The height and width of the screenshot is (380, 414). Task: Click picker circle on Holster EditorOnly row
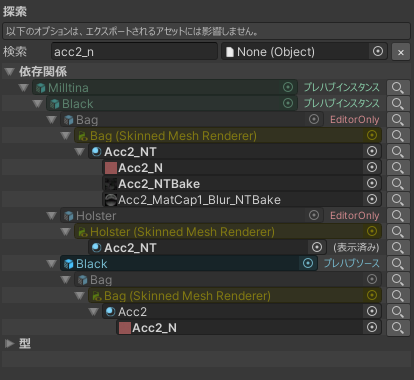(x=314, y=215)
